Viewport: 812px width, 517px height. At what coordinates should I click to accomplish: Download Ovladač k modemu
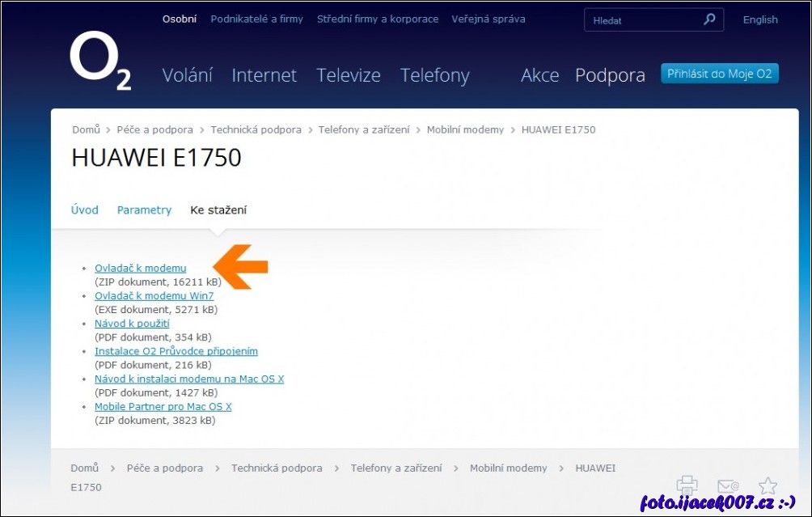pos(139,268)
